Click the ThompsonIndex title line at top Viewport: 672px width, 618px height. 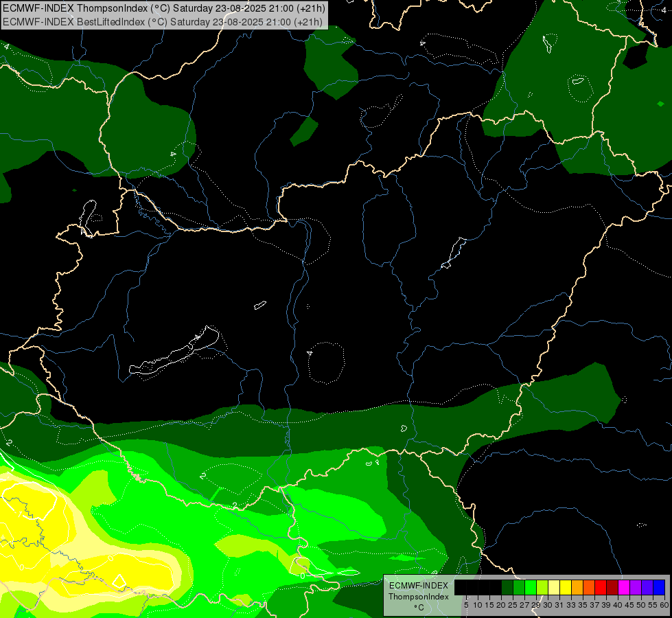tap(164, 8)
